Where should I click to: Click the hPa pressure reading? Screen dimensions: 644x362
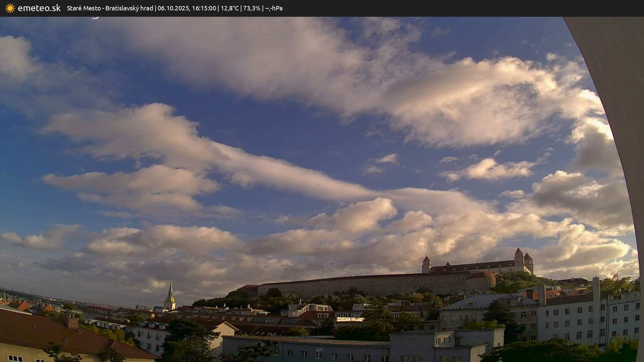(274, 8)
